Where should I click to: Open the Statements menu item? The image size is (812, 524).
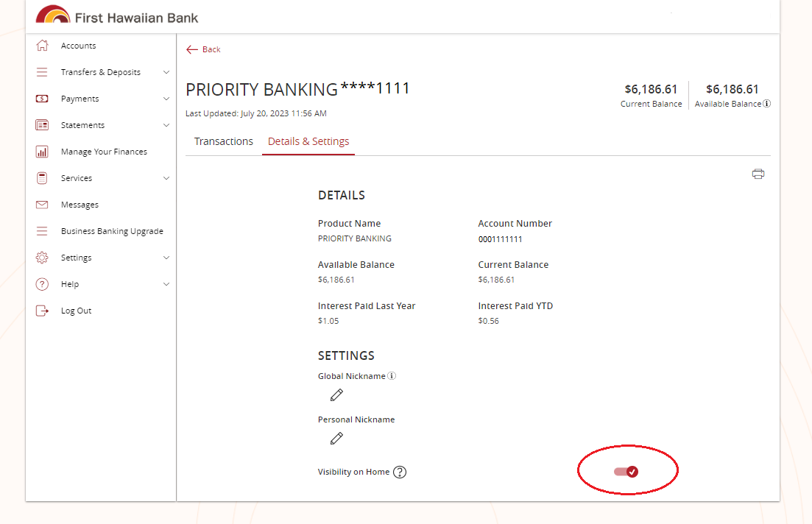(83, 125)
